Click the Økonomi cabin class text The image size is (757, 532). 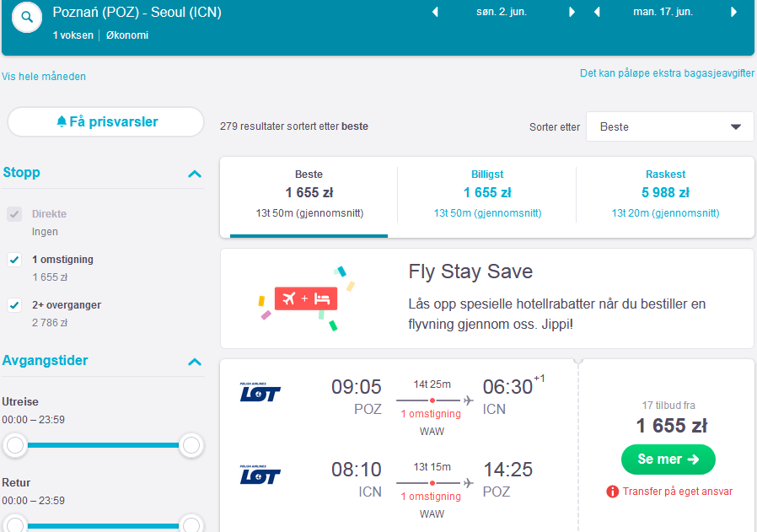(127, 35)
